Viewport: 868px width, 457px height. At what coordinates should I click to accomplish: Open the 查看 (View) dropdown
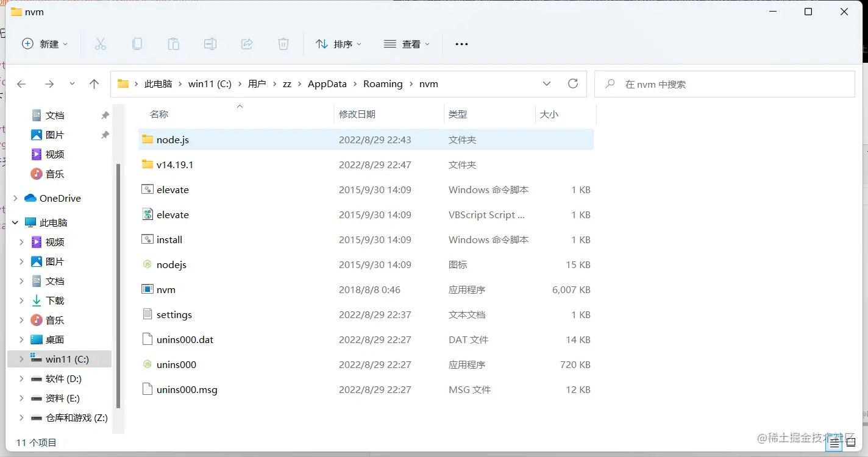click(407, 44)
